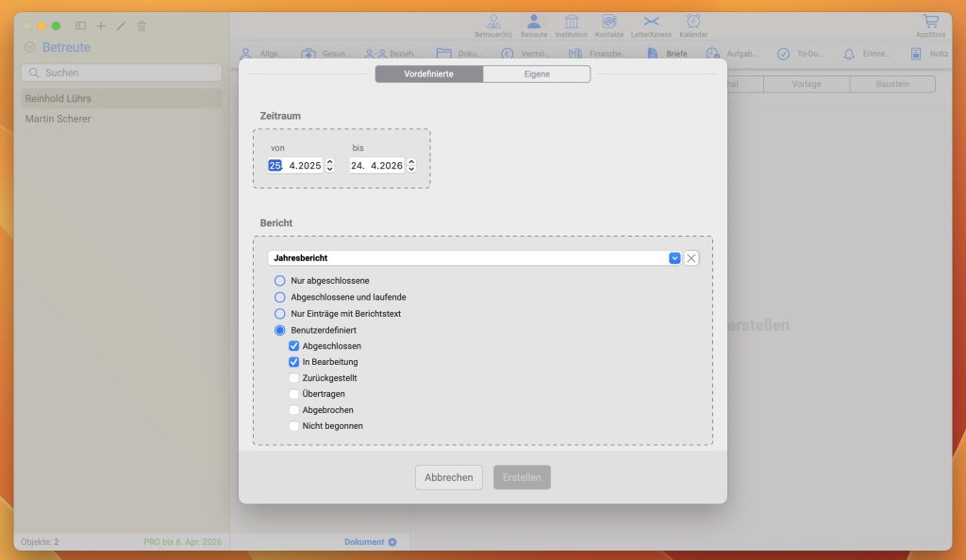The height and width of the screenshot is (560, 966).
Task: Uncheck the Abgeschlossen checkbox
Action: click(x=294, y=346)
